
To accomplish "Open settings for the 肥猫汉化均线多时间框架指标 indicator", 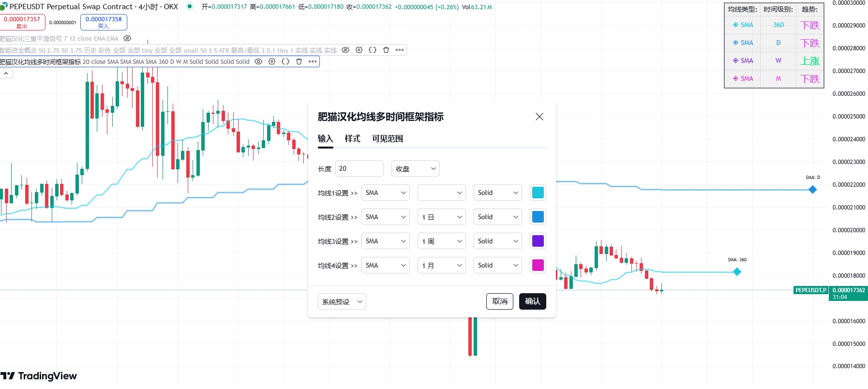I will click(x=272, y=61).
